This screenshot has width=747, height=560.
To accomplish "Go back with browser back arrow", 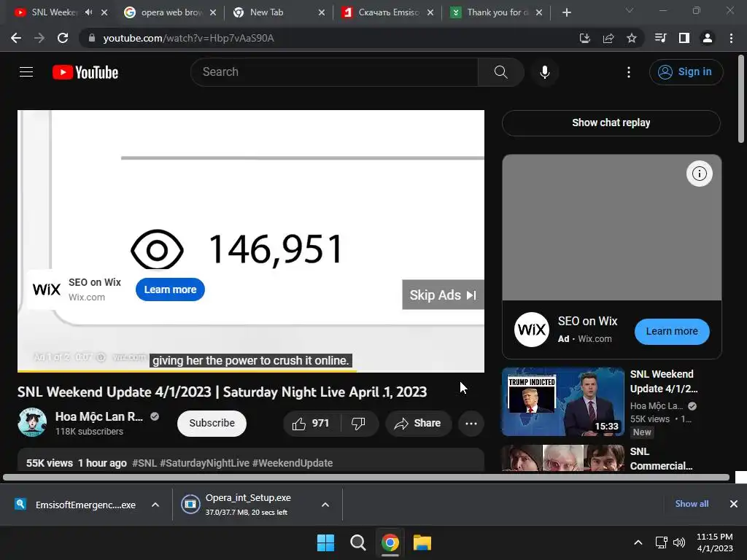I will [16, 38].
